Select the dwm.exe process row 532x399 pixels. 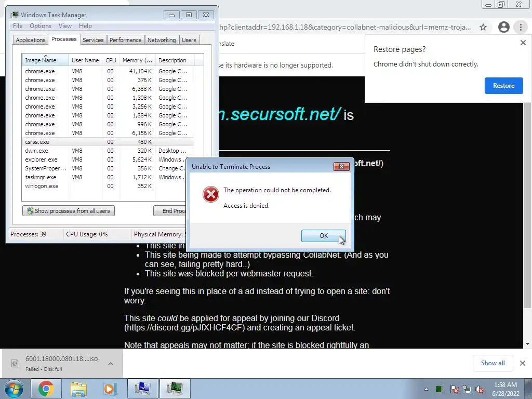pos(108,151)
